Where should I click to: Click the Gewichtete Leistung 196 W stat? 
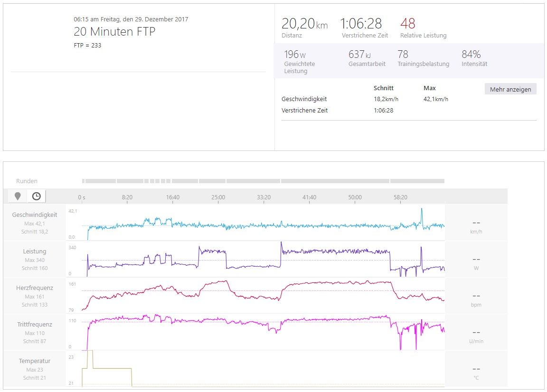click(295, 55)
